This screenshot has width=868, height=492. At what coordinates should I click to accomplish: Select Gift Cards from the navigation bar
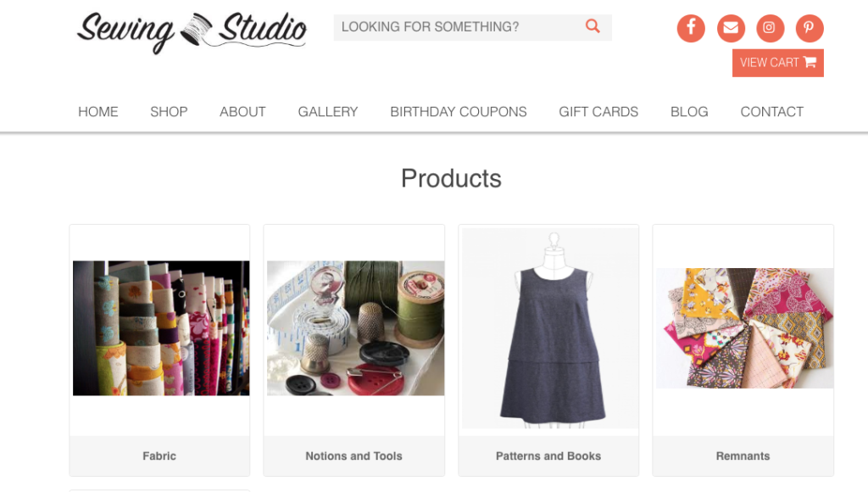coord(598,112)
